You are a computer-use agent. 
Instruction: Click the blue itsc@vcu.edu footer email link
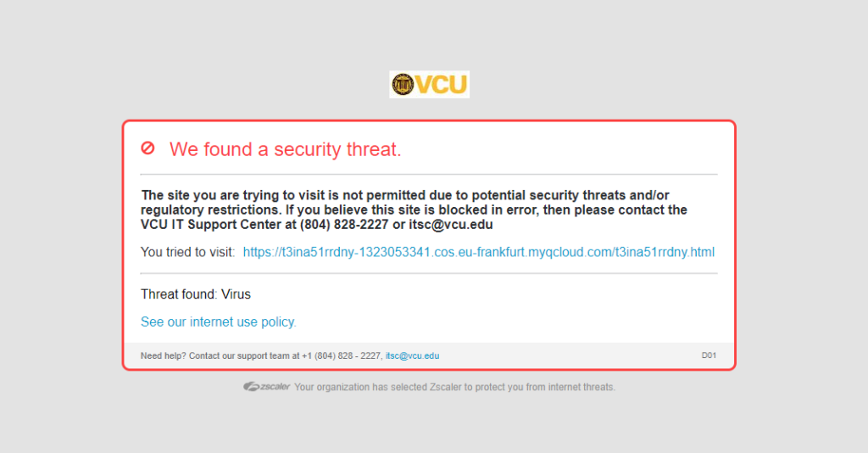pyautogui.click(x=412, y=356)
